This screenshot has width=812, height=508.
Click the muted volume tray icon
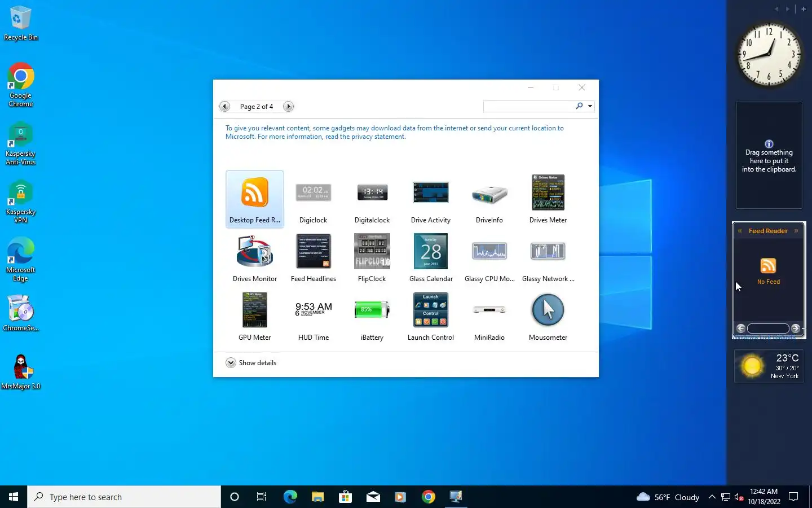(739, 497)
